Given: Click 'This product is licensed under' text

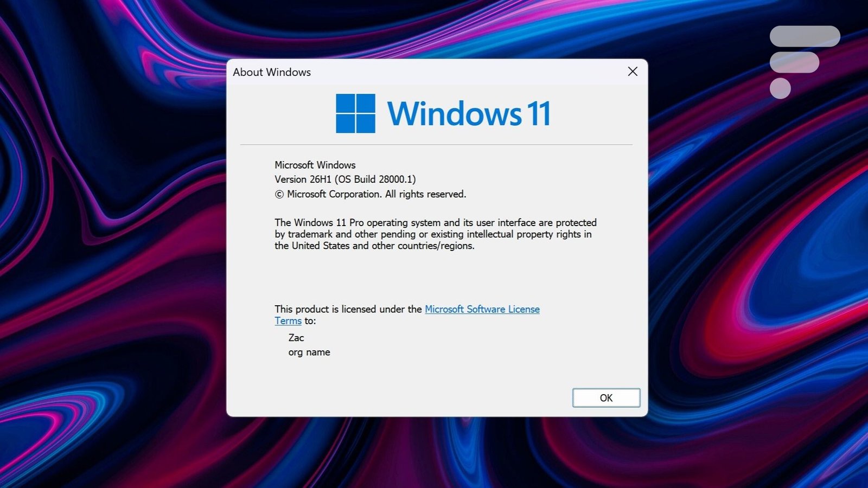Looking at the screenshot, I should (x=348, y=309).
